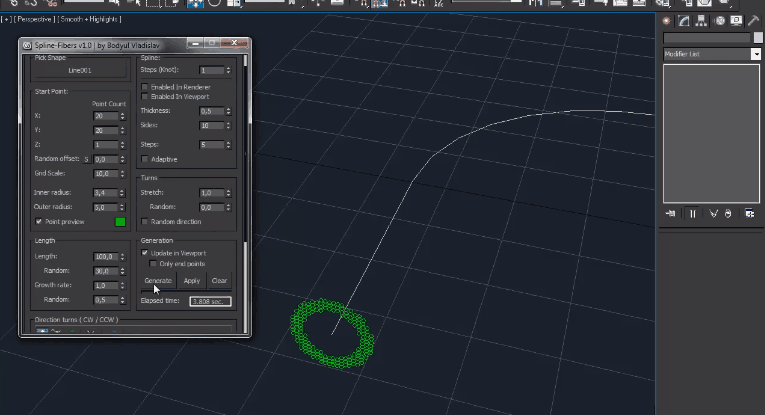Expand the Modifier List dropdown

(756, 54)
